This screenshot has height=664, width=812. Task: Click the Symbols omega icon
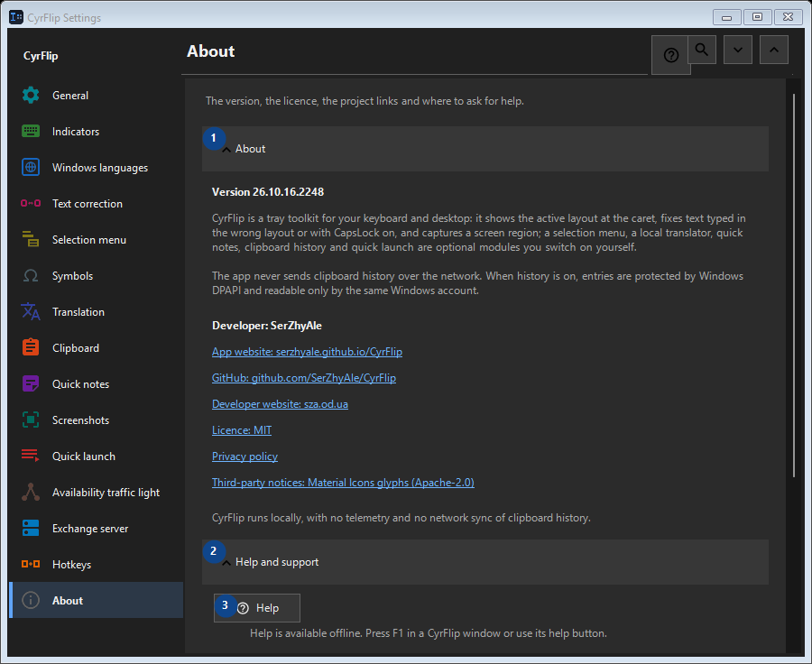(31, 275)
